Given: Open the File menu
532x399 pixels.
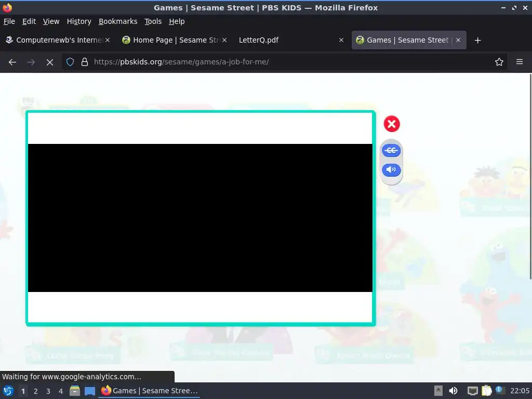Looking at the screenshot, I should (x=9, y=21).
